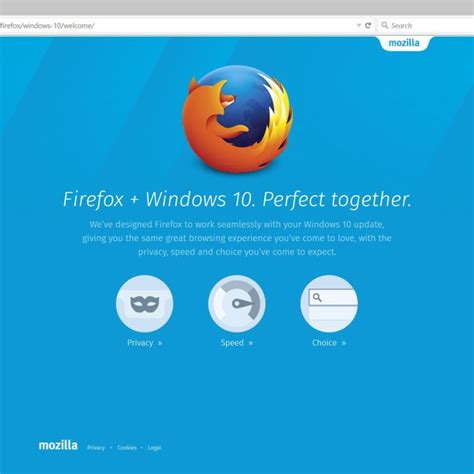This screenshot has width=474, height=474.
Task: Click the gray window title bar
Action: click(x=237, y=7)
